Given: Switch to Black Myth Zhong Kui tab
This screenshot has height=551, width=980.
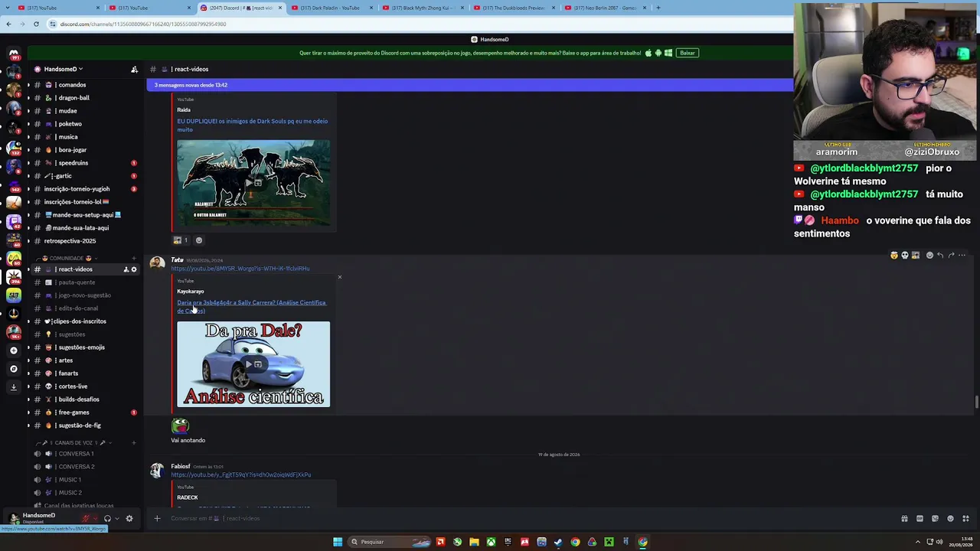Looking at the screenshot, I should (x=422, y=8).
